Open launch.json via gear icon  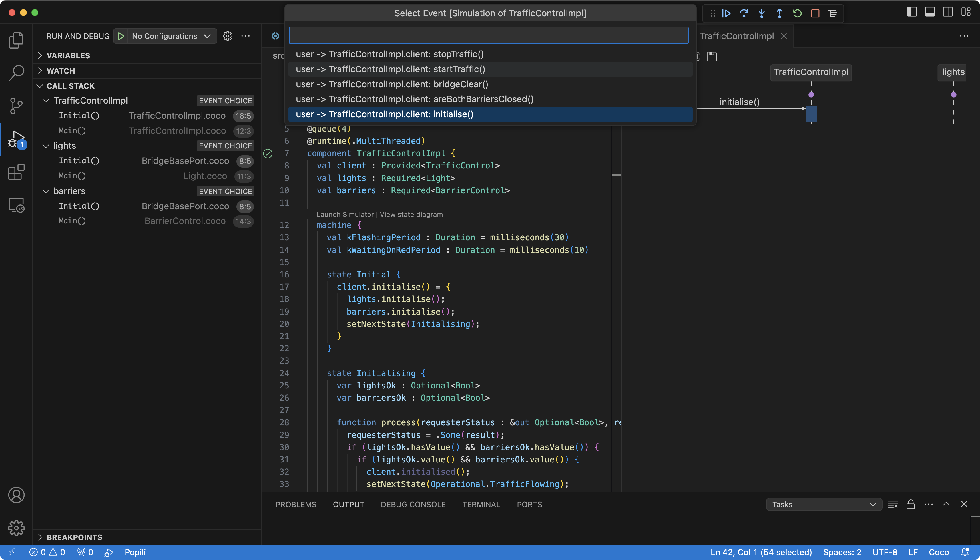[x=227, y=36]
